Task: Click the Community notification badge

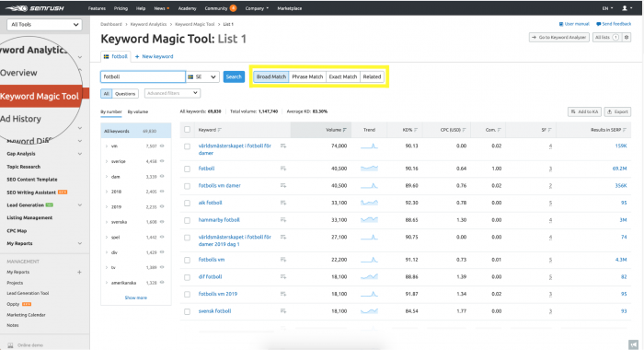Action: pos(233,8)
